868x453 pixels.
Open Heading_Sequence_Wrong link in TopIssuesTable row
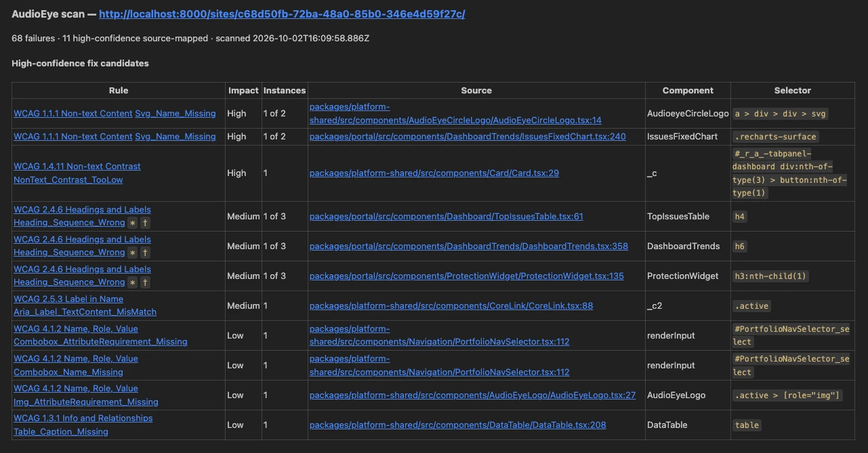pyautogui.click(x=69, y=223)
